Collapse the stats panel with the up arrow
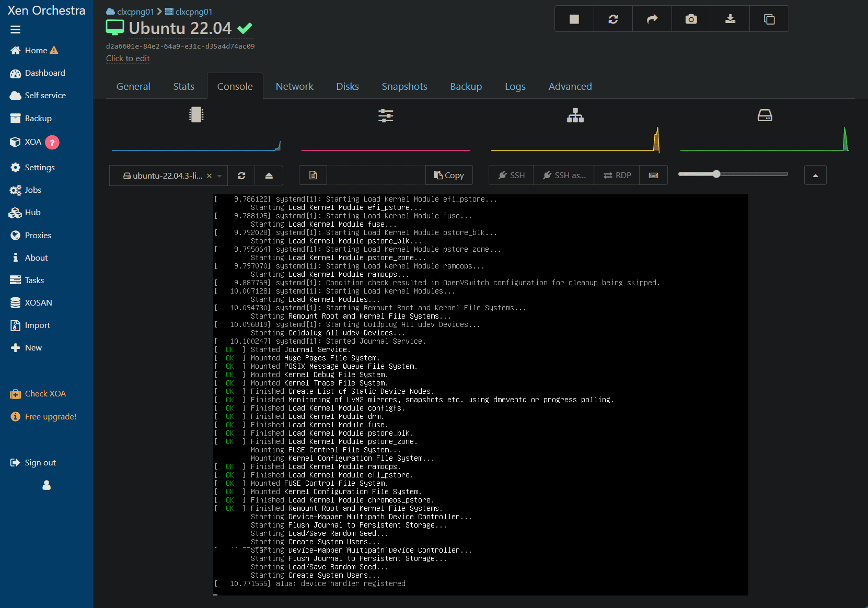The image size is (868, 608). tap(815, 176)
